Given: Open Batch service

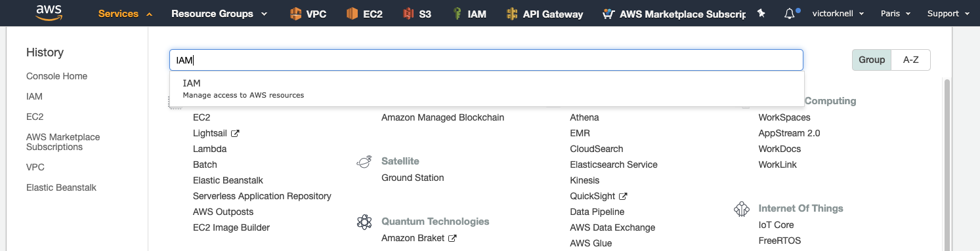Looking at the screenshot, I should click(205, 164).
